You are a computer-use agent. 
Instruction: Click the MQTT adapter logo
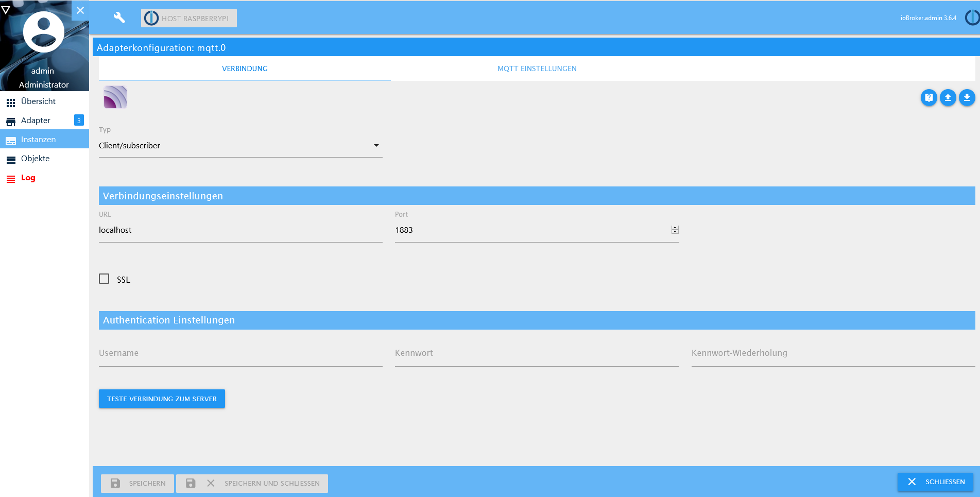tap(115, 97)
